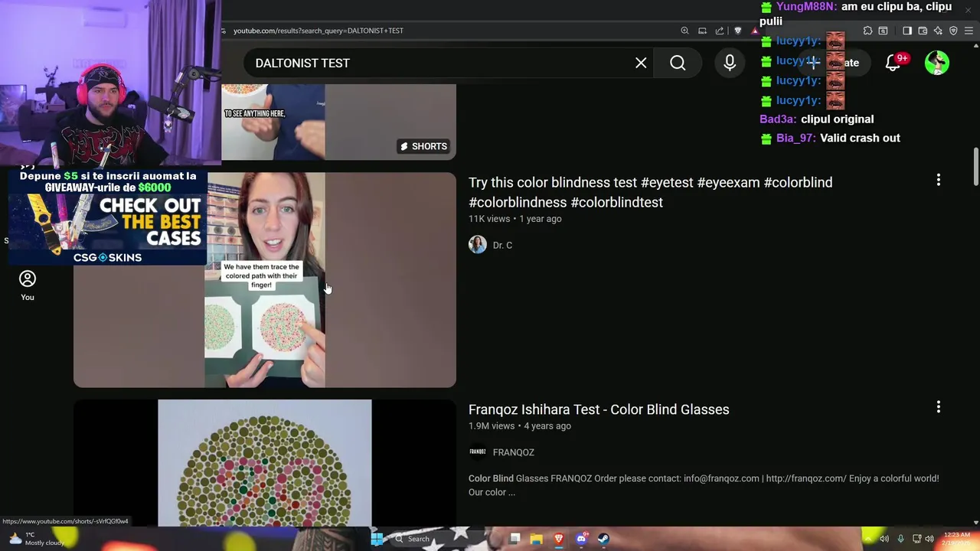The image size is (980, 551).
Task: Click the FRANQOZ channel logo icon
Action: click(x=478, y=452)
